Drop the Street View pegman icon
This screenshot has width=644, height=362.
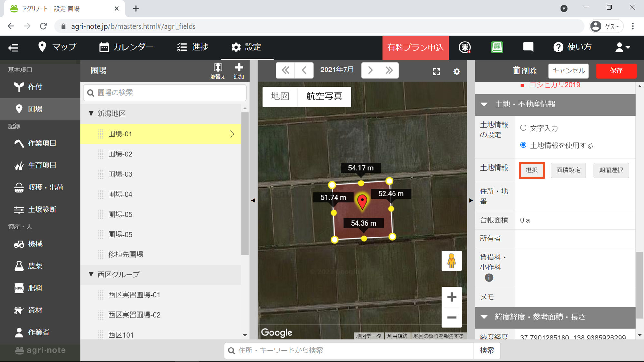coord(451,261)
